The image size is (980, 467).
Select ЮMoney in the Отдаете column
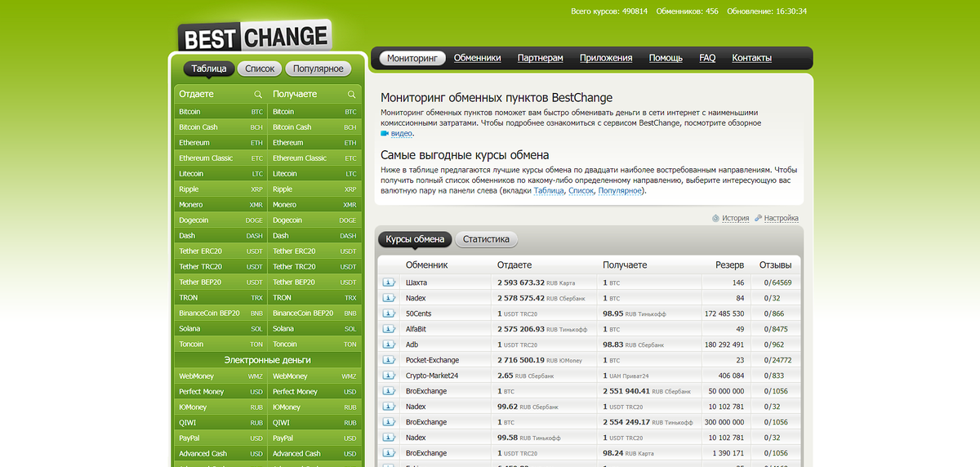pos(220,407)
